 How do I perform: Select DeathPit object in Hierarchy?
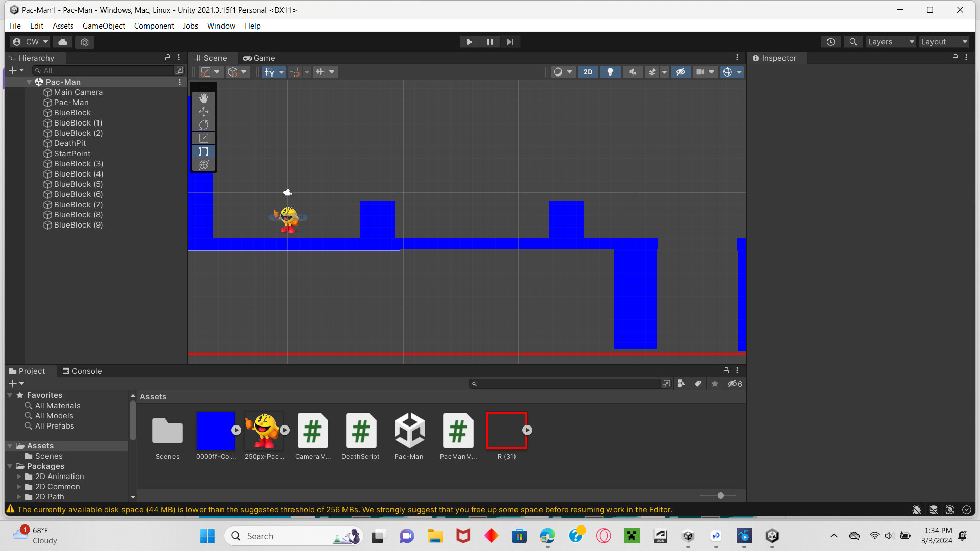click(x=70, y=143)
